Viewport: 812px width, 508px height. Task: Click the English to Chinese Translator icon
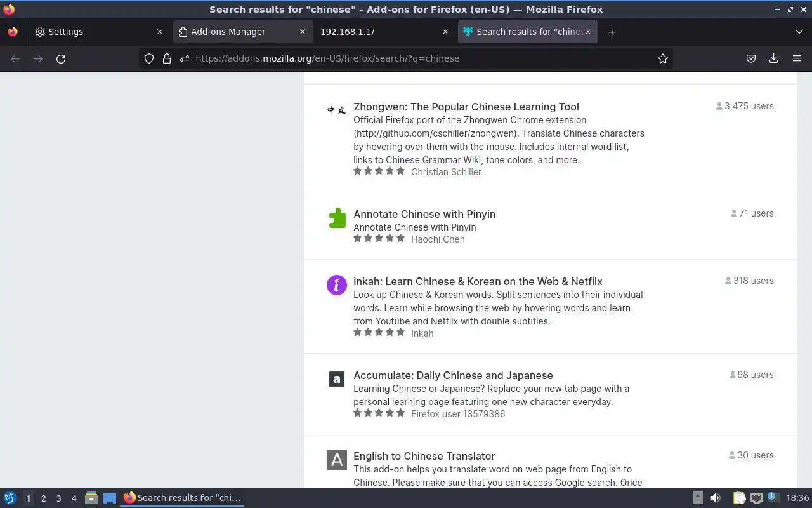[x=337, y=460]
